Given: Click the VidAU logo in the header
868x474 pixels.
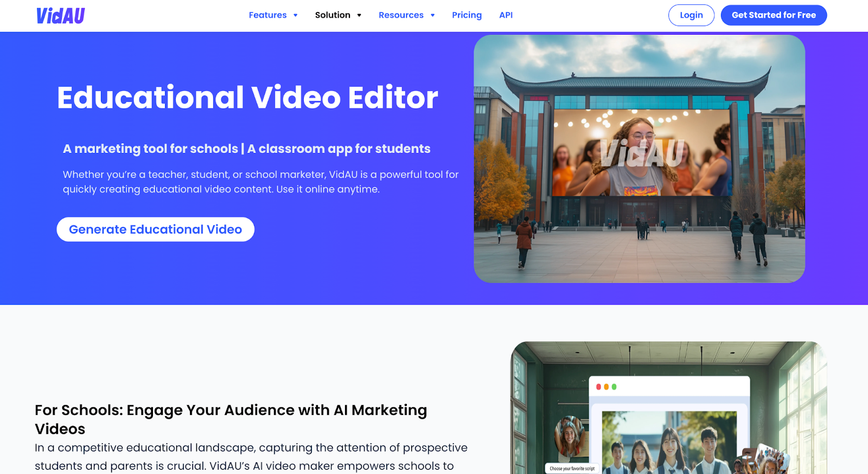Looking at the screenshot, I should pyautogui.click(x=61, y=16).
